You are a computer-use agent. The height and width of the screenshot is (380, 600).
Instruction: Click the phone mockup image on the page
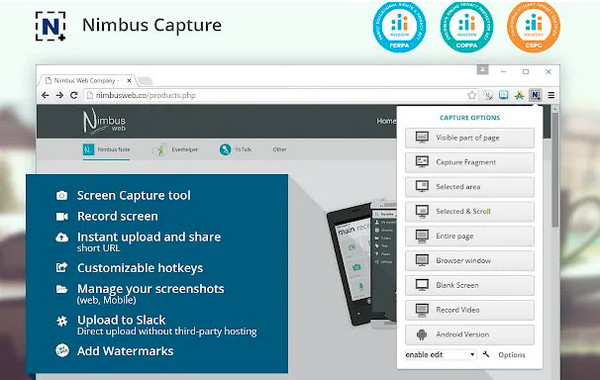[362, 263]
